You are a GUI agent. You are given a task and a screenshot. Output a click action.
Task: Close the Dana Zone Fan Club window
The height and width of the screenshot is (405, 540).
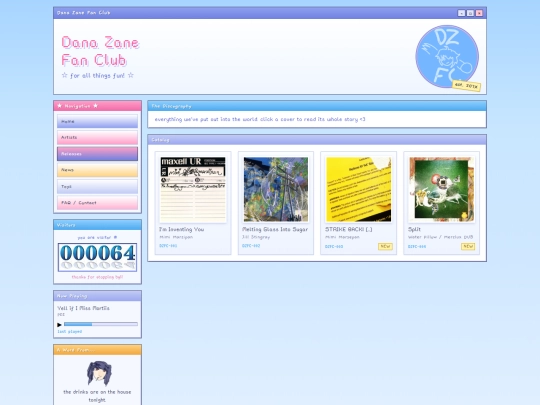click(479, 13)
